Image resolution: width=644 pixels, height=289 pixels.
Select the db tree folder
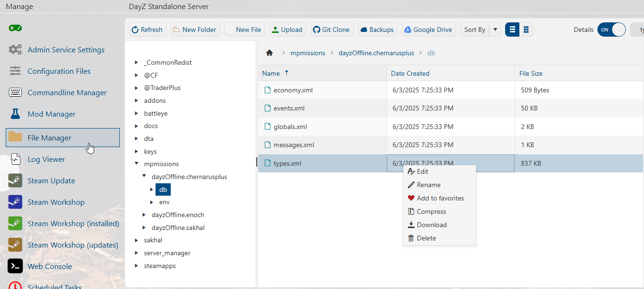tap(163, 189)
